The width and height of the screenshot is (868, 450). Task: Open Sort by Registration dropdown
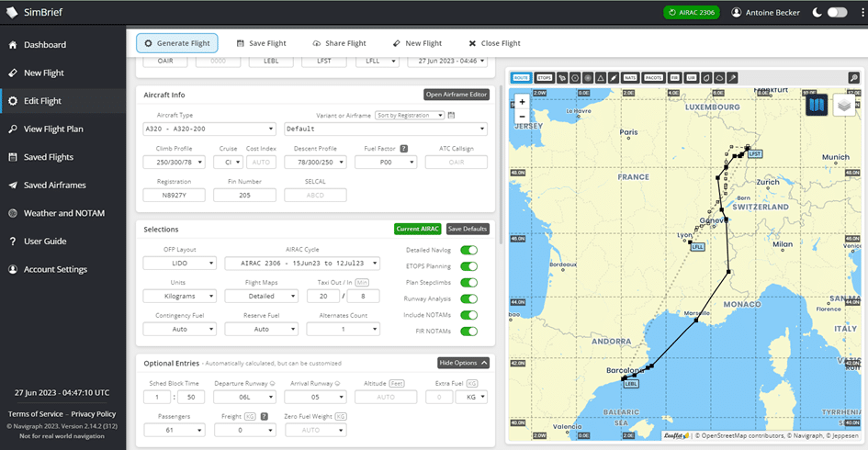(410, 115)
